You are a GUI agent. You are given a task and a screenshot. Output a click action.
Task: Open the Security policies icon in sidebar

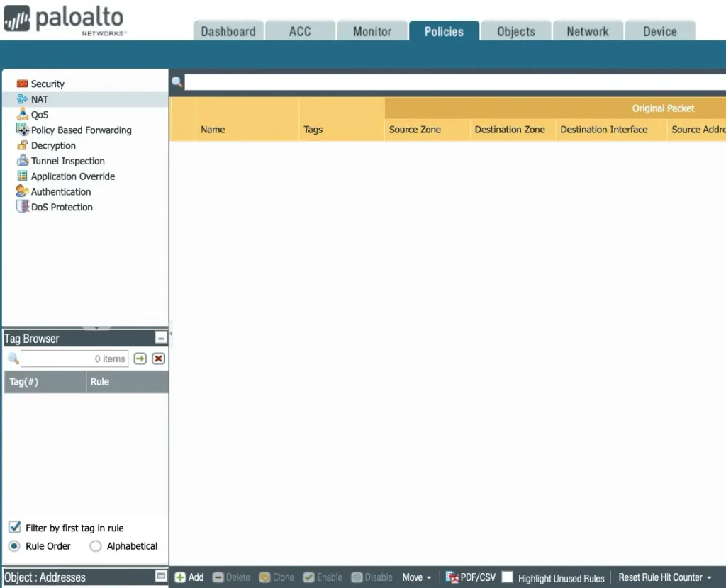[22, 84]
